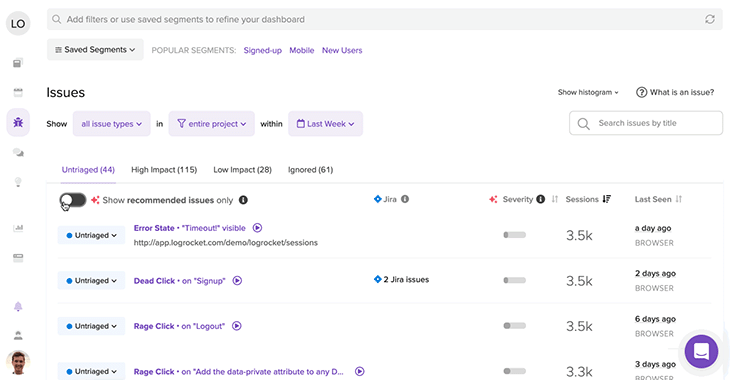
Task: View 2 Jira issues on Dead Click
Action: point(401,279)
